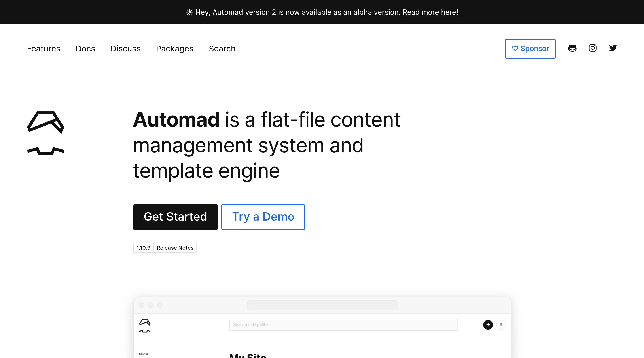Click the large Automad logo
The height and width of the screenshot is (358, 644).
coord(45,133)
